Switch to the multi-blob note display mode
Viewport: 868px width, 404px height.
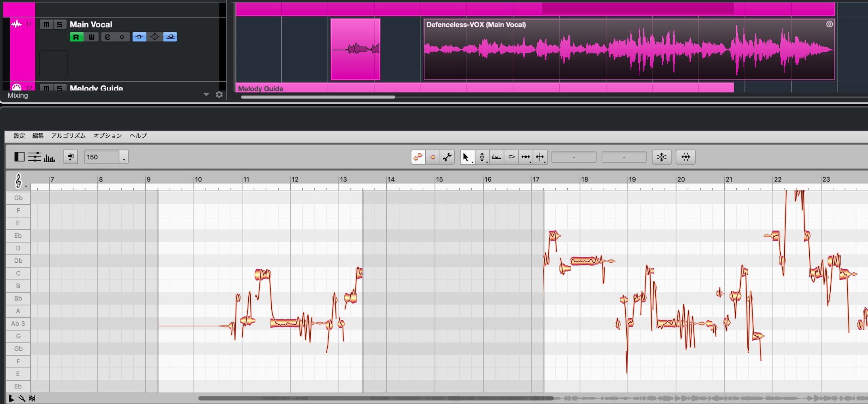[x=418, y=157]
